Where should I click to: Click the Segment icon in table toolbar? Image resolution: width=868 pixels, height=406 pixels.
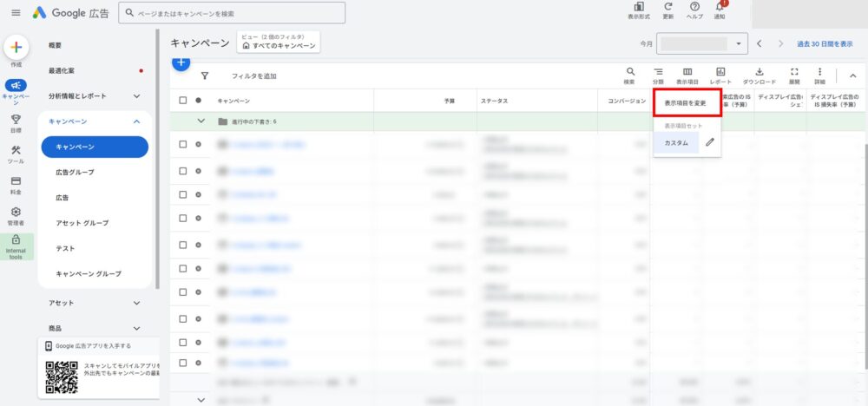pyautogui.click(x=658, y=73)
